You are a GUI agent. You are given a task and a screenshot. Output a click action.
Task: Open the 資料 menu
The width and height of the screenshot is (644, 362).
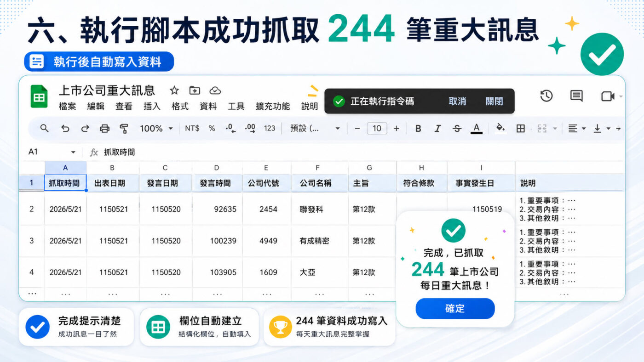pos(208,107)
